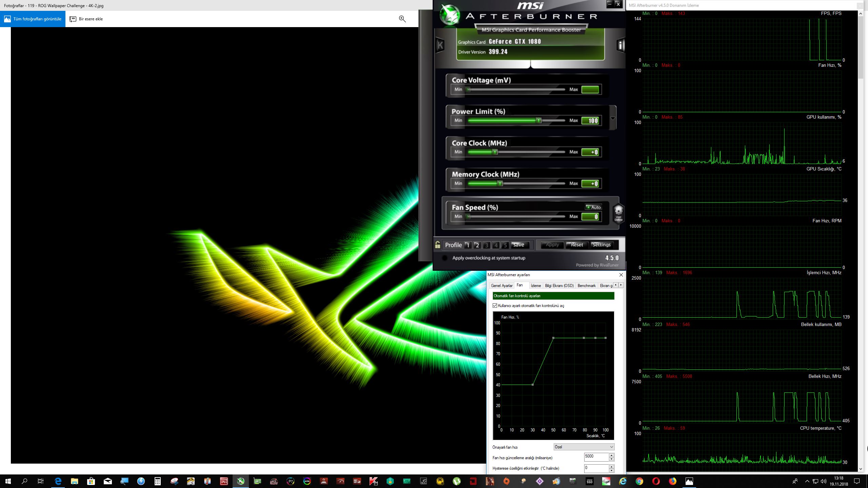Open the info i button in Afterburner
The height and width of the screenshot is (488, 868).
click(x=621, y=45)
